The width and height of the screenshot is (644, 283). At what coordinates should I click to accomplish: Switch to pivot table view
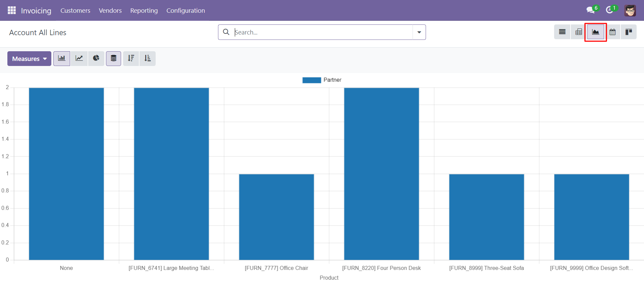(x=579, y=32)
